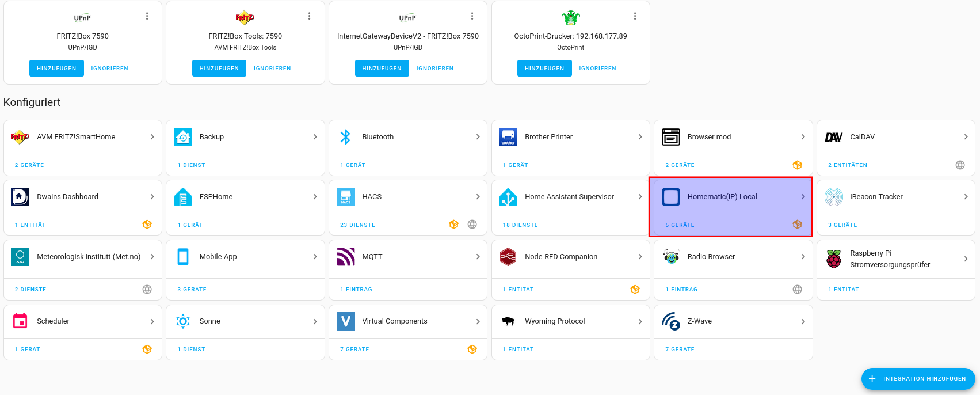Open three-dot menu for OctoPrint-Drucker card
Viewport: 980px width, 395px height.
point(635,16)
